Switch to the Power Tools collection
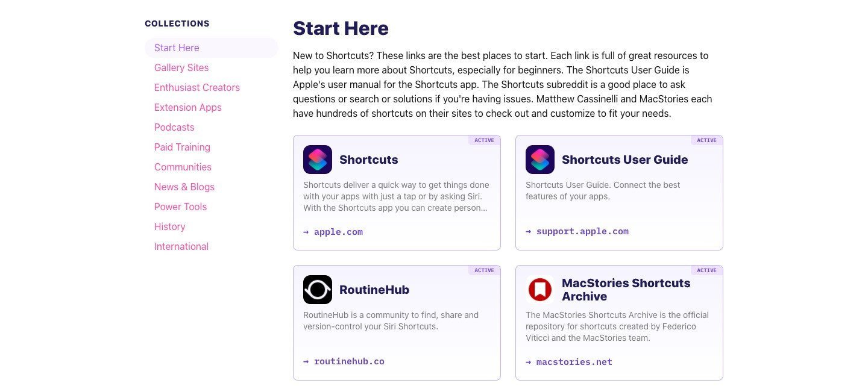 (180, 207)
